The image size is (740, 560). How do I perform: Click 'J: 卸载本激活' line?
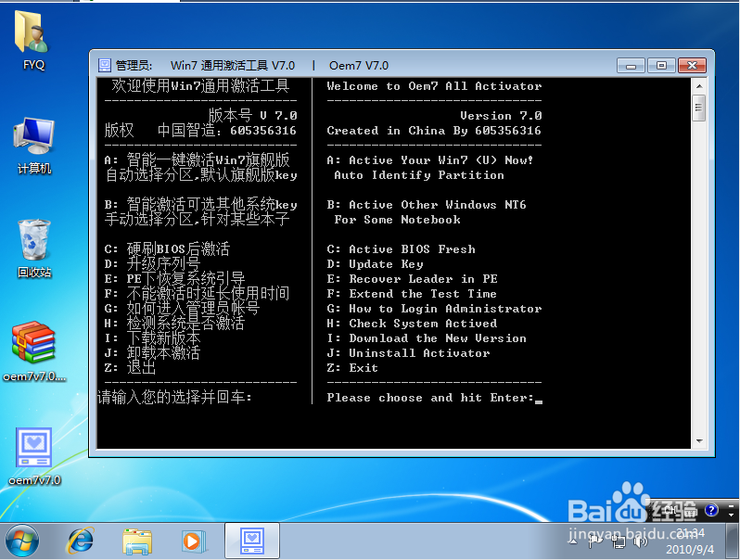(152, 352)
